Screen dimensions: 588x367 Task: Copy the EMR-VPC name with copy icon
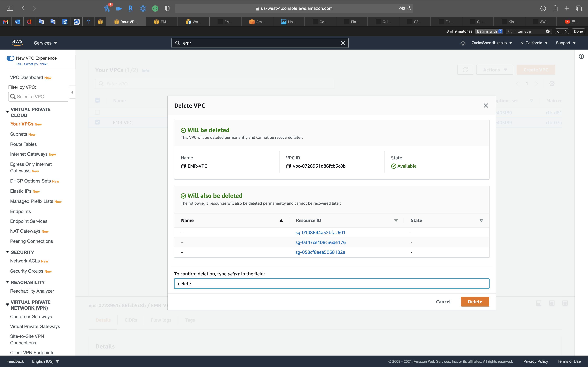[183, 166]
